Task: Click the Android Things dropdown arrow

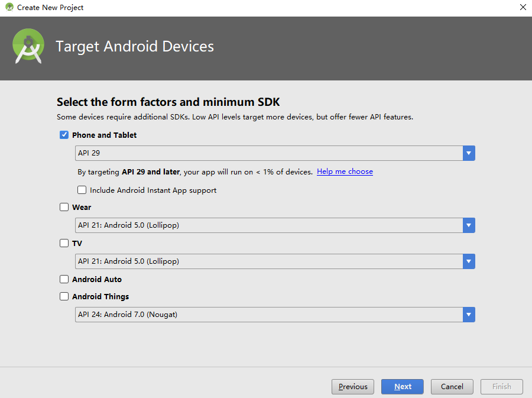Action: 468,314
